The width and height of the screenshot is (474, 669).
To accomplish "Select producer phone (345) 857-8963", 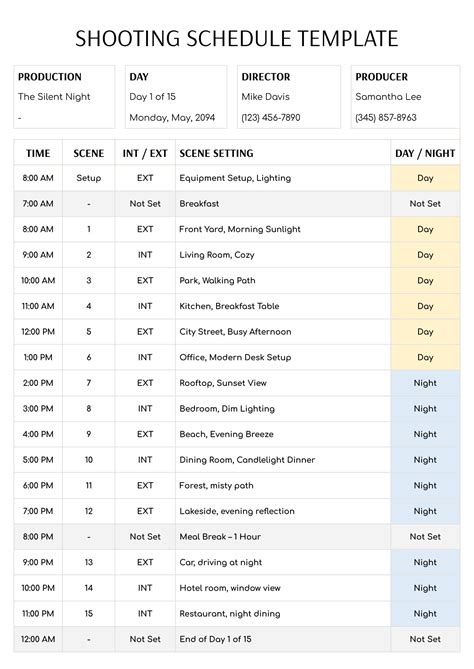I will pyautogui.click(x=386, y=117).
